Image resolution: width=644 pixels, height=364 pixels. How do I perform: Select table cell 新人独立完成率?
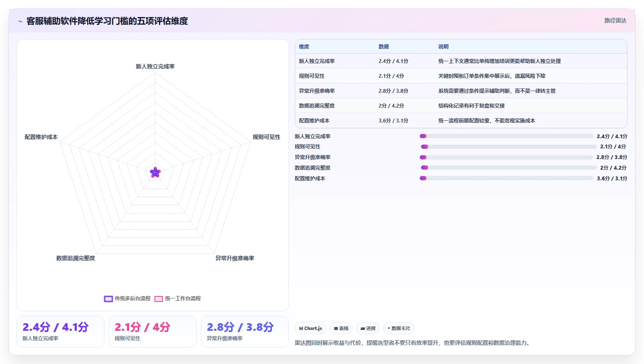(317, 61)
